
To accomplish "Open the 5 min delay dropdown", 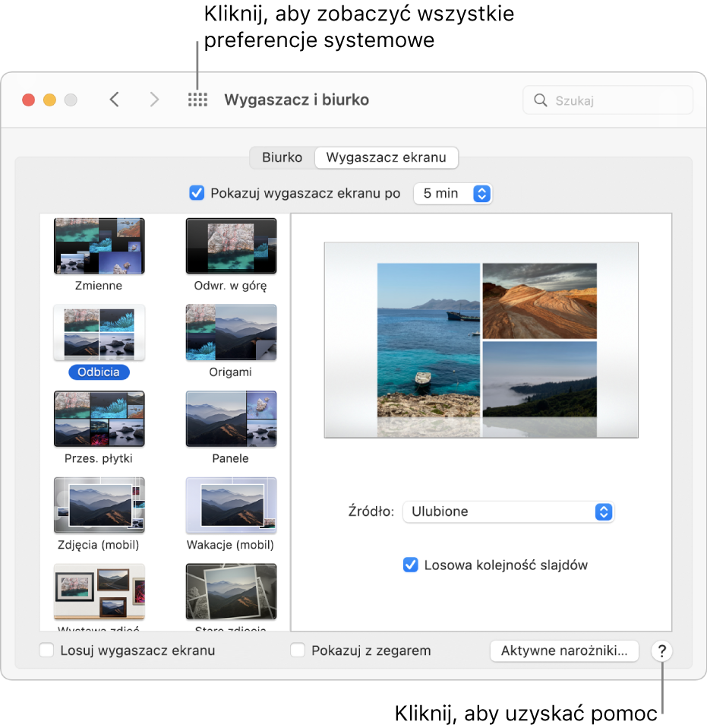I will point(453,193).
